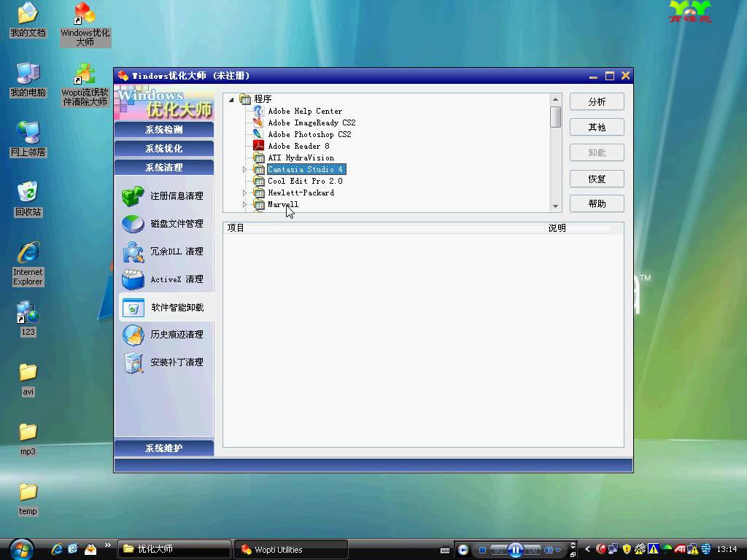The width and height of the screenshot is (747, 560).
Task: Click Windows优化大师 desktop shortcut
Action: pos(85,24)
